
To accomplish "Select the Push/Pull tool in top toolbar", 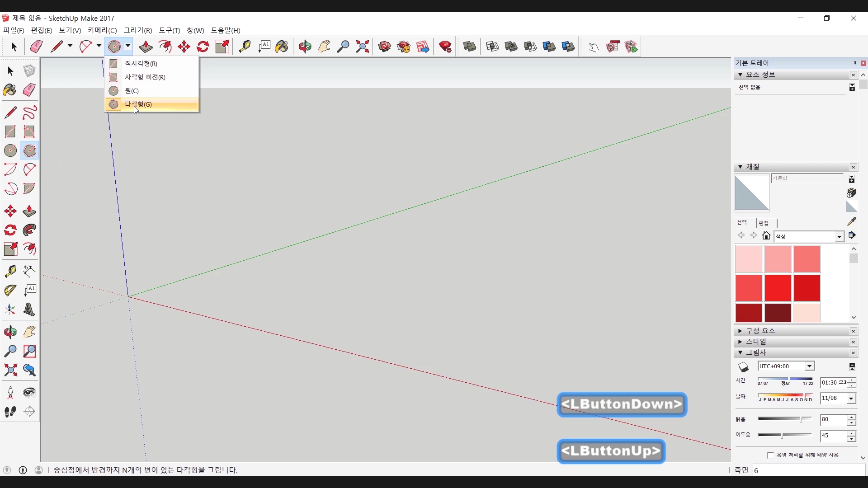I will point(146,47).
